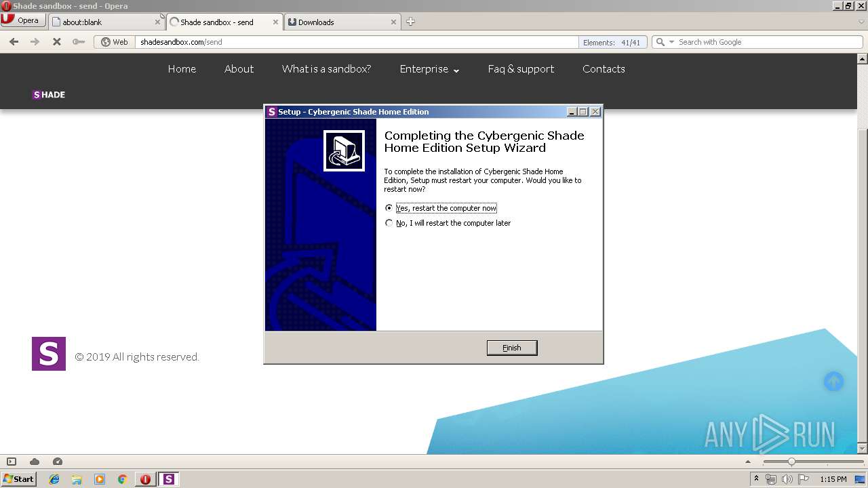Click the shadesandbox.com/send address field

coord(356,41)
